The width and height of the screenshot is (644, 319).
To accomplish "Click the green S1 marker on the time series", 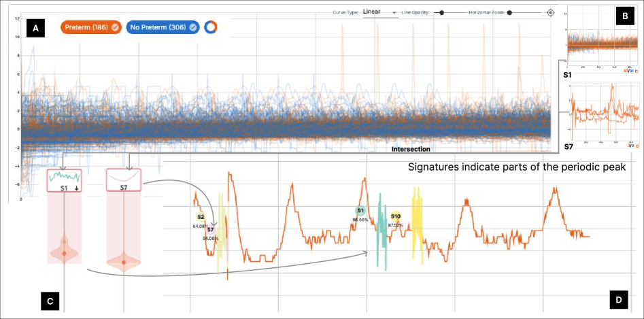I will [360, 211].
